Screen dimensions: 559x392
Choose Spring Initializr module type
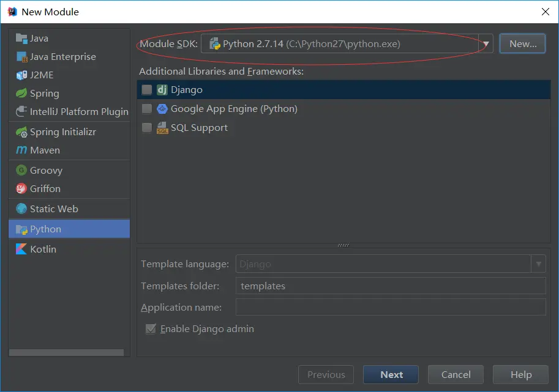pos(69,132)
